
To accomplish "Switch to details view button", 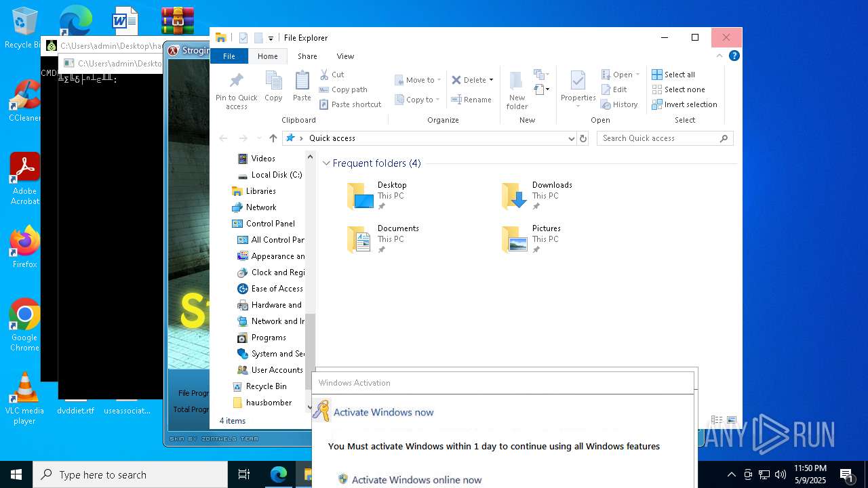I will (717, 420).
